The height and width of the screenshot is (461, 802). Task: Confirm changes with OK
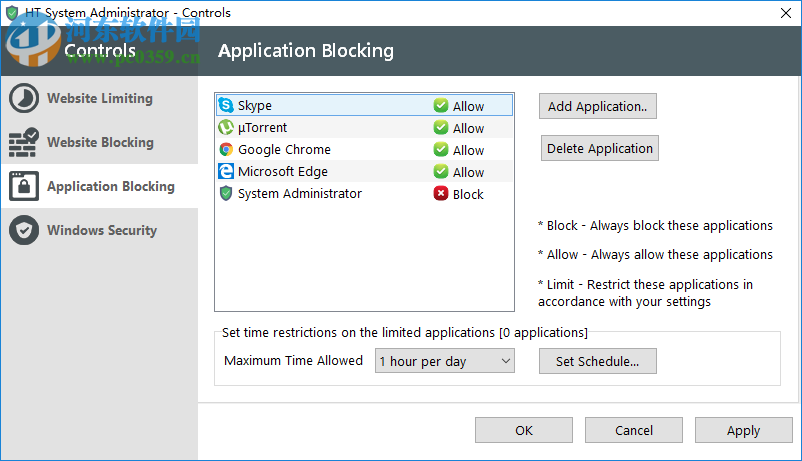[x=524, y=430]
